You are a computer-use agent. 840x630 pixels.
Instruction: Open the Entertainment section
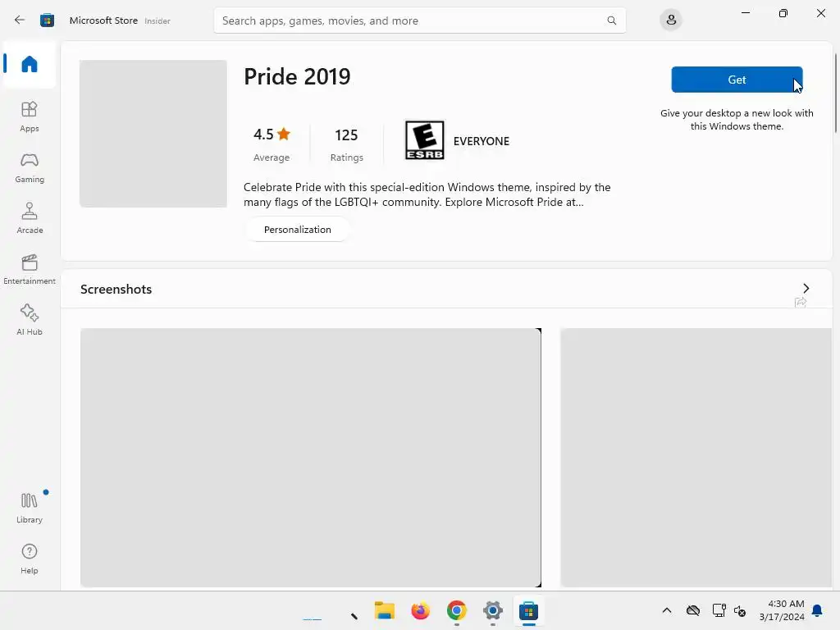pyautogui.click(x=30, y=269)
